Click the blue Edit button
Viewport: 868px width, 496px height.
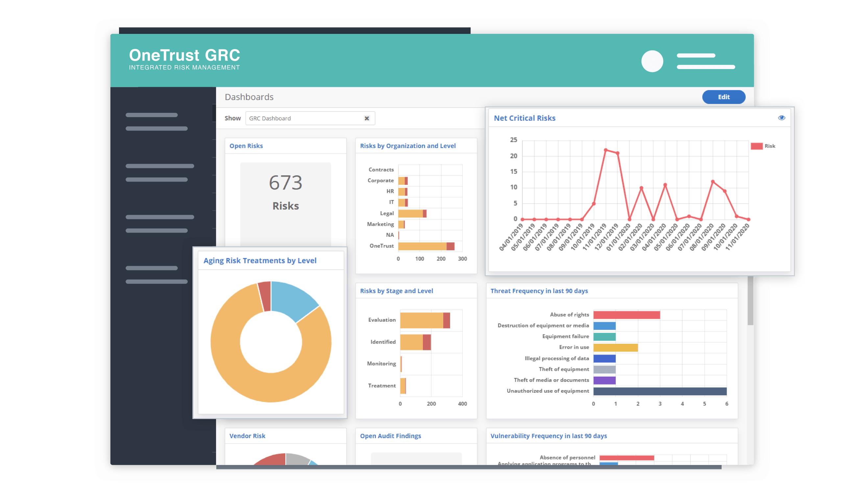pyautogui.click(x=723, y=97)
